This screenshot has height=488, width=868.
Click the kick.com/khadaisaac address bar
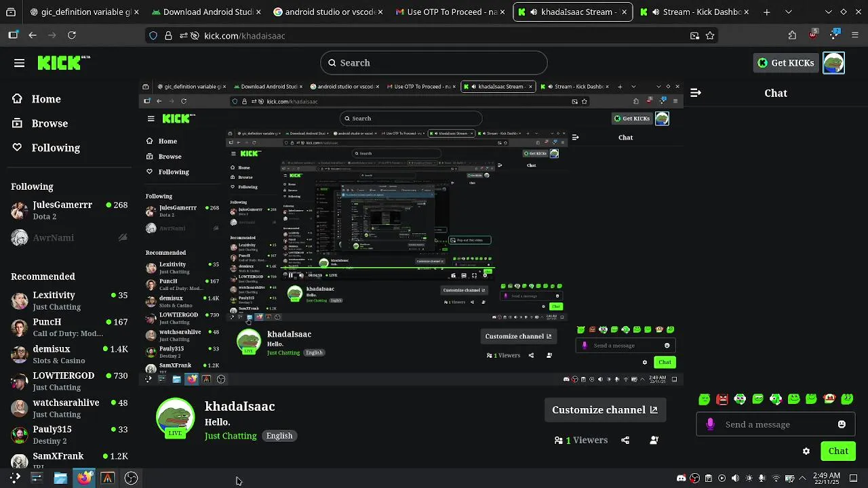[433, 36]
